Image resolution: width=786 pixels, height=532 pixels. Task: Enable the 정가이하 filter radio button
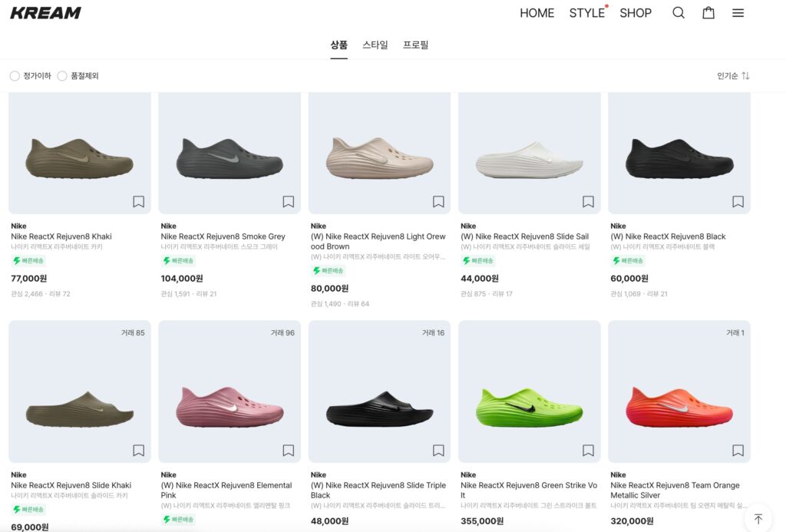point(15,76)
